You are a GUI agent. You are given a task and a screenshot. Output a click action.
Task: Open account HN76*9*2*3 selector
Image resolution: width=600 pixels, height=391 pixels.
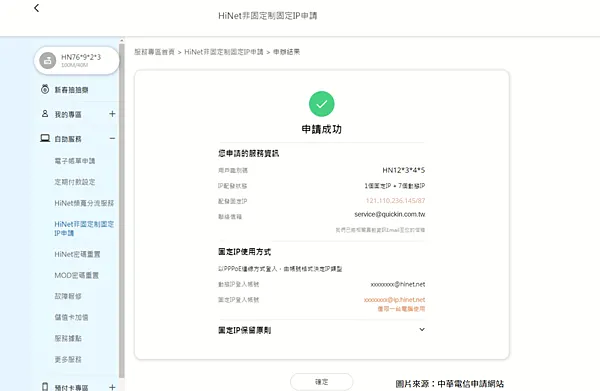77,60
